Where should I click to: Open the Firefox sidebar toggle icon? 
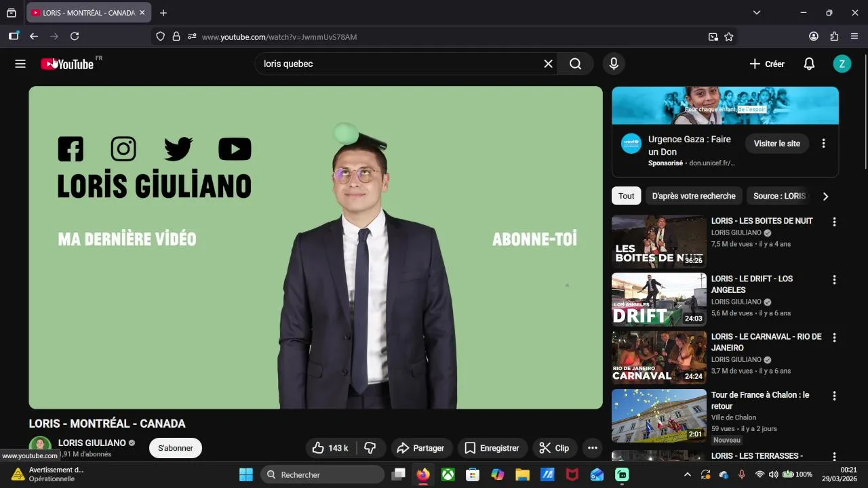tap(14, 37)
